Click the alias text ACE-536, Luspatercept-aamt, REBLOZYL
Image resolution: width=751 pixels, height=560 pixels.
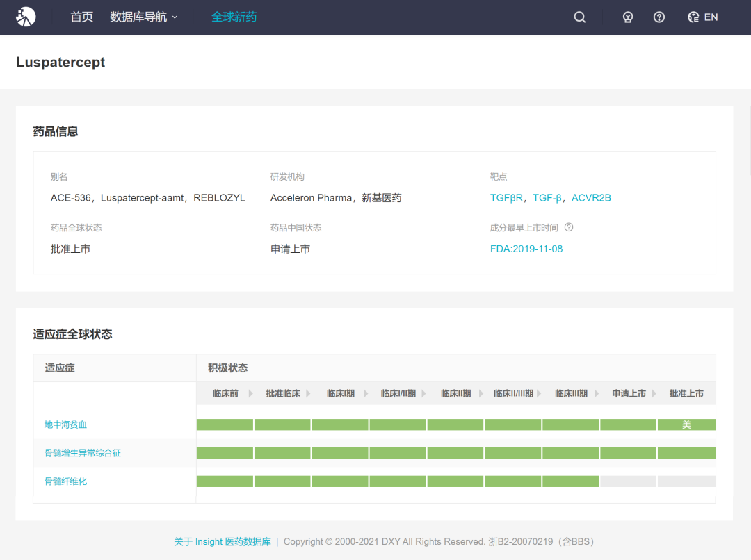147,198
